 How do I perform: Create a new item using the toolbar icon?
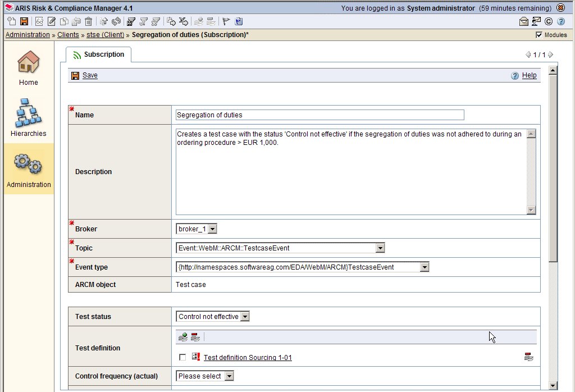[11, 21]
